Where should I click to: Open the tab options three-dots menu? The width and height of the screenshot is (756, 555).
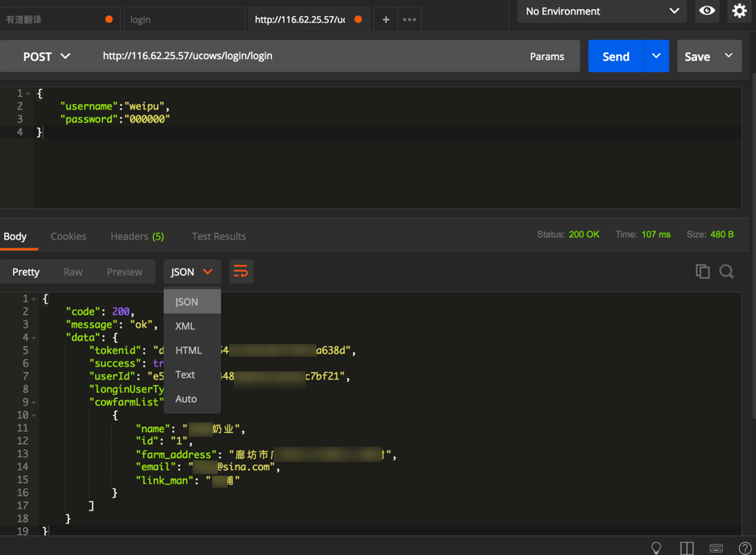pos(410,19)
